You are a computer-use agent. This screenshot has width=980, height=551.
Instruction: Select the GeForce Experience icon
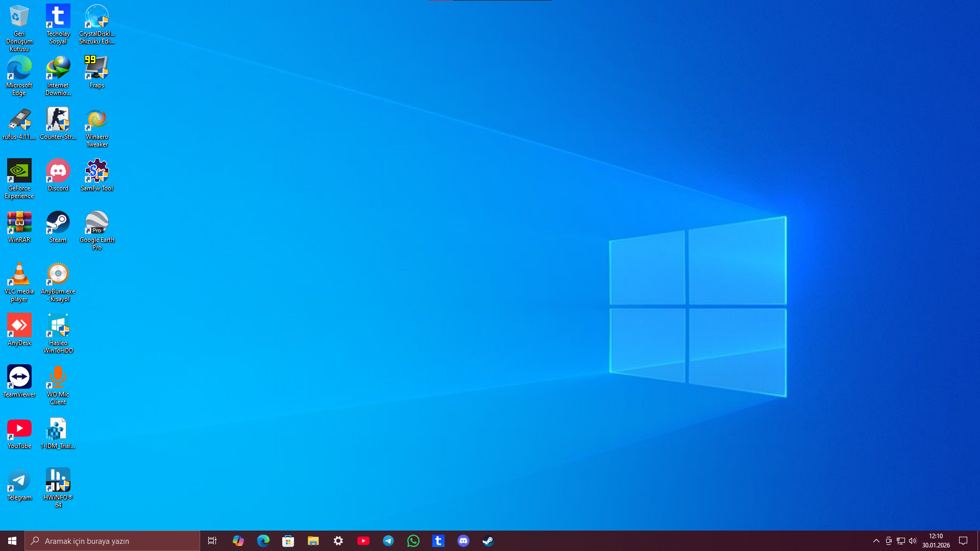click(19, 179)
